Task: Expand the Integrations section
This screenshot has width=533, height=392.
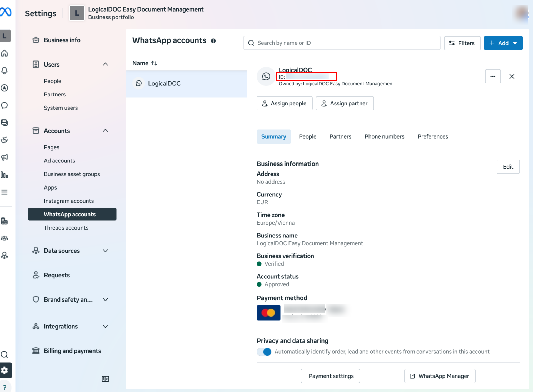Action: 105,327
